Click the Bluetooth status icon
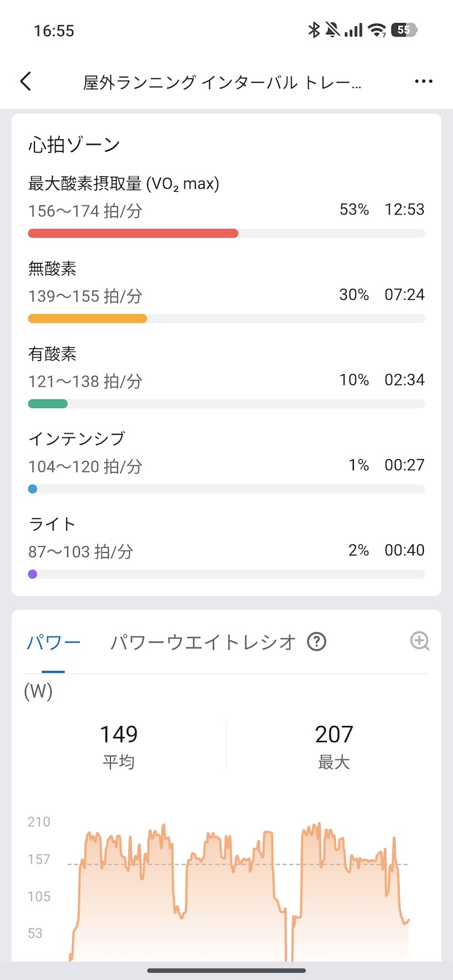 (315, 30)
